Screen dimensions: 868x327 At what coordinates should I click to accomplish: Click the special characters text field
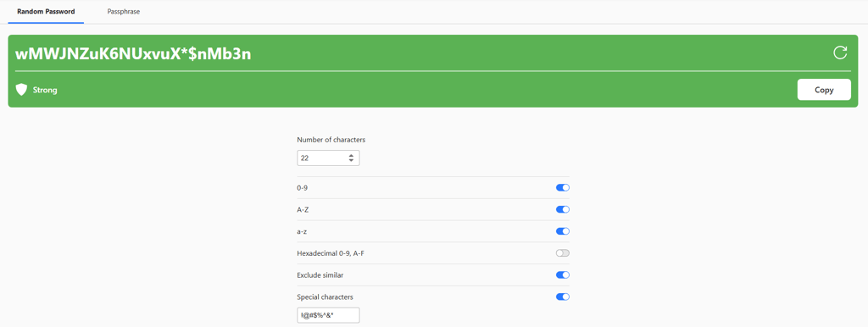(328, 315)
